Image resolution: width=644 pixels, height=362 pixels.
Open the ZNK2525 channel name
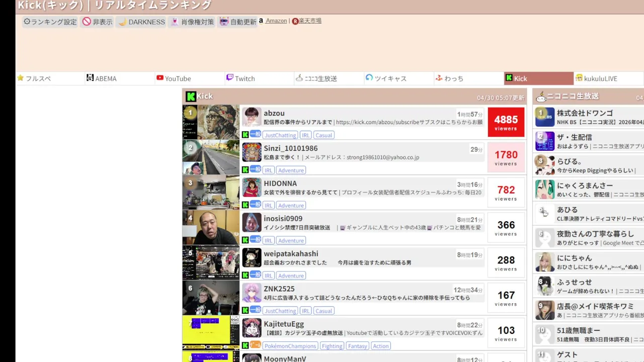(x=279, y=289)
